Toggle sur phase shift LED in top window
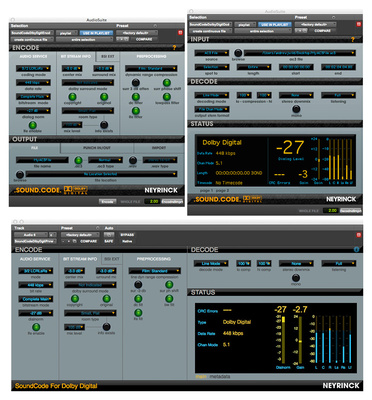 pos(167,82)
